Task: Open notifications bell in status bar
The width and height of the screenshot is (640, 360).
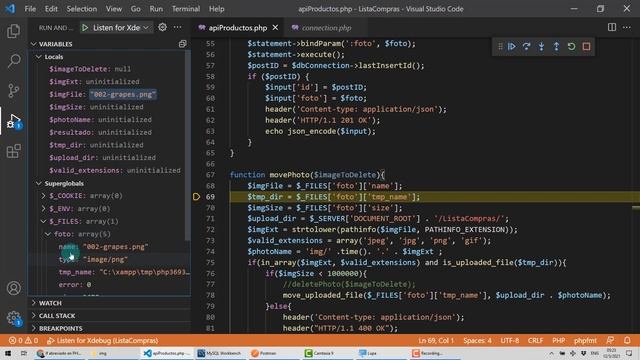Action: tap(627, 340)
